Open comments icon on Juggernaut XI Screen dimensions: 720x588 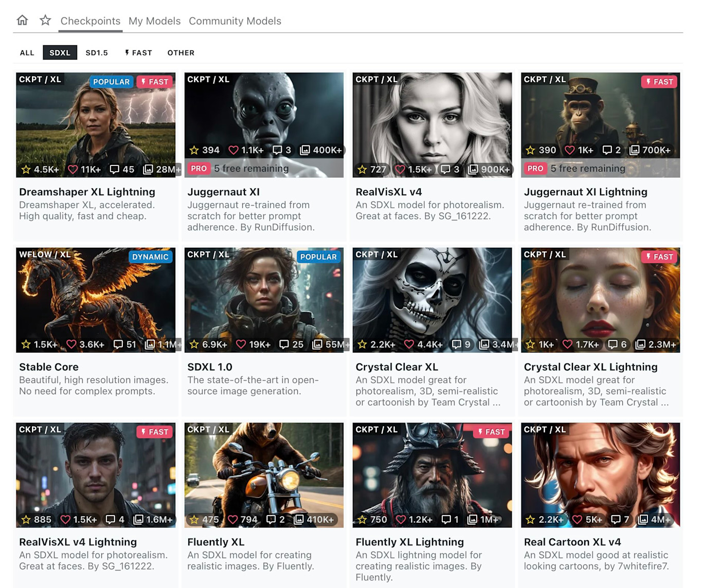(x=277, y=150)
